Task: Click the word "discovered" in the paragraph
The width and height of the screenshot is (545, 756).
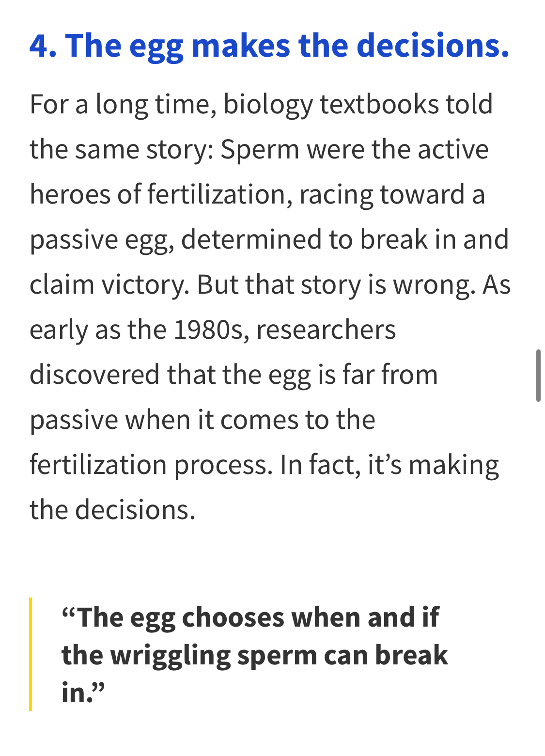Action: click(94, 375)
